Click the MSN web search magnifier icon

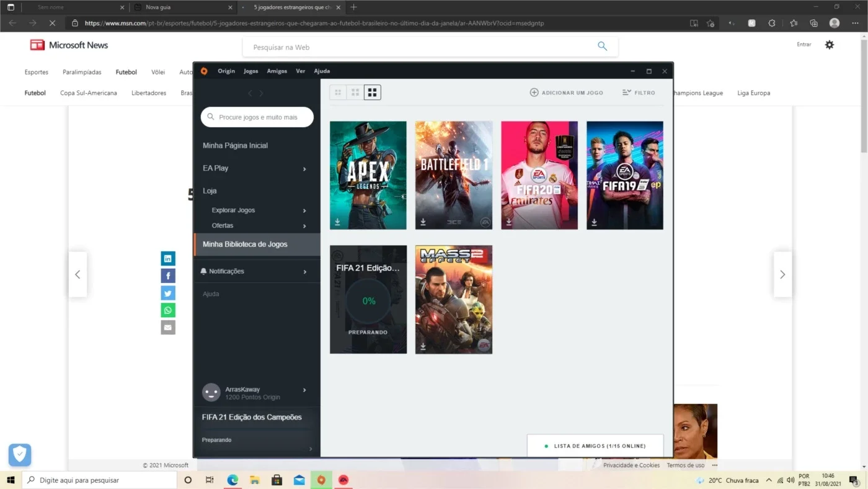coord(602,47)
